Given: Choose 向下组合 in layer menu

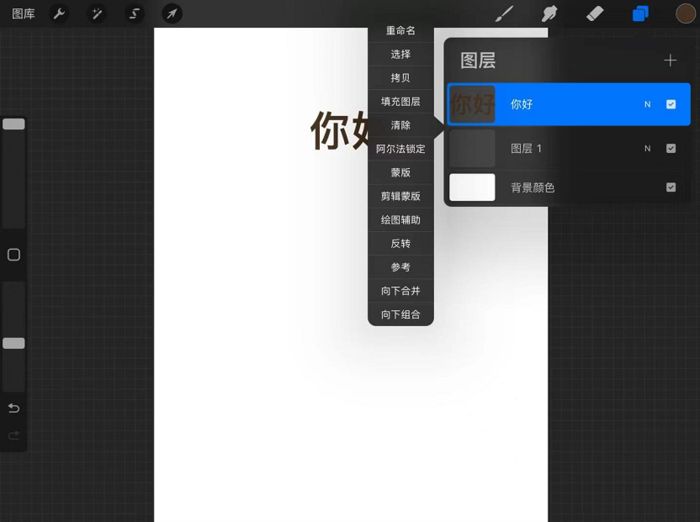Looking at the screenshot, I should pos(400,315).
